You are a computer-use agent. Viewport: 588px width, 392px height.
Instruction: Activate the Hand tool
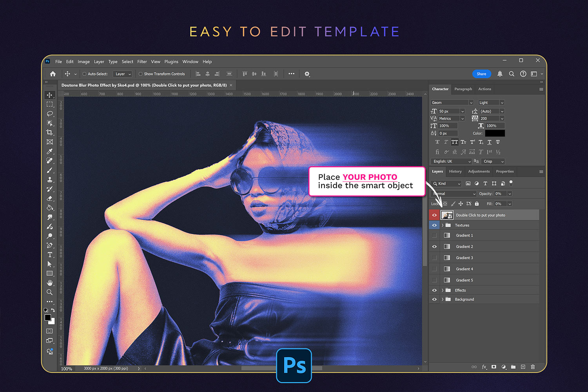point(50,283)
